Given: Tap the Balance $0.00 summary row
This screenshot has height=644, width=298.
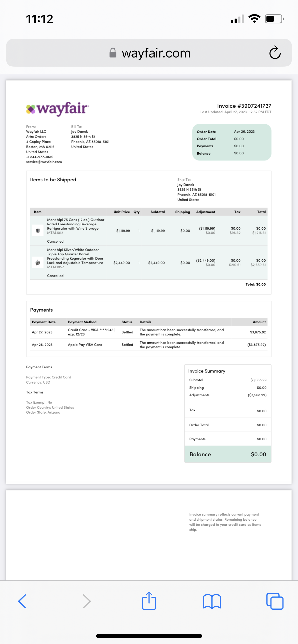Looking at the screenshot, I should click(228, 454).
